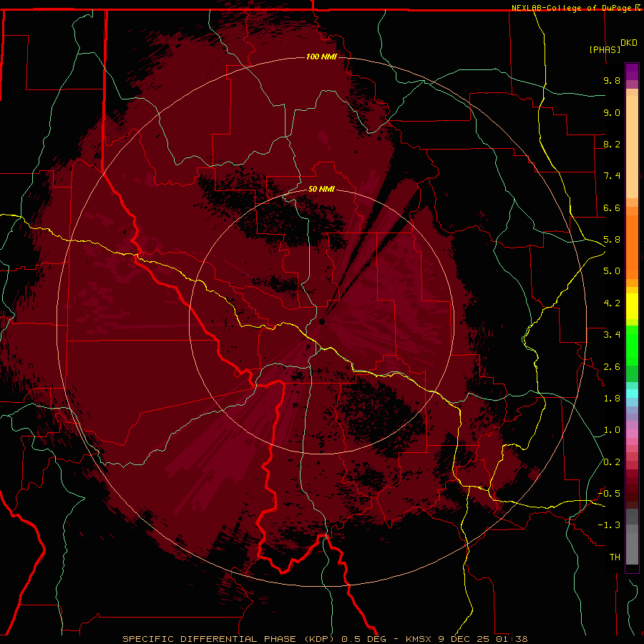
Task: Click the 'DKD' label above the color scale
Action: tap(629, 43)
